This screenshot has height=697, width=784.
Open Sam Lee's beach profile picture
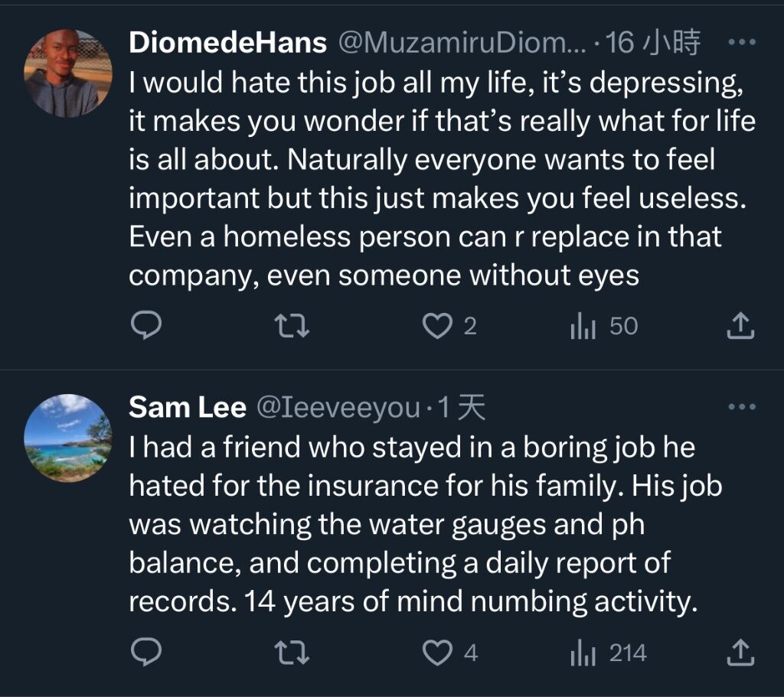pos(67,438)
